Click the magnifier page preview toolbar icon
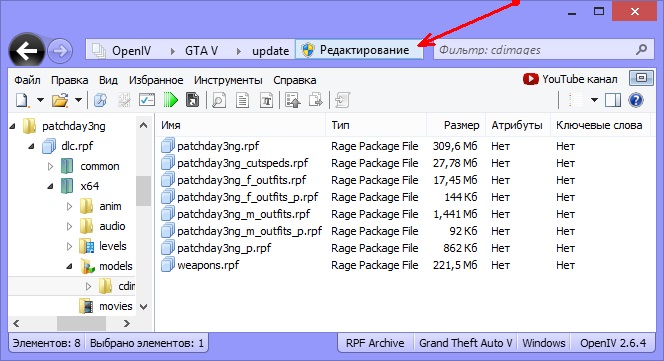 [x=219, y=100]
